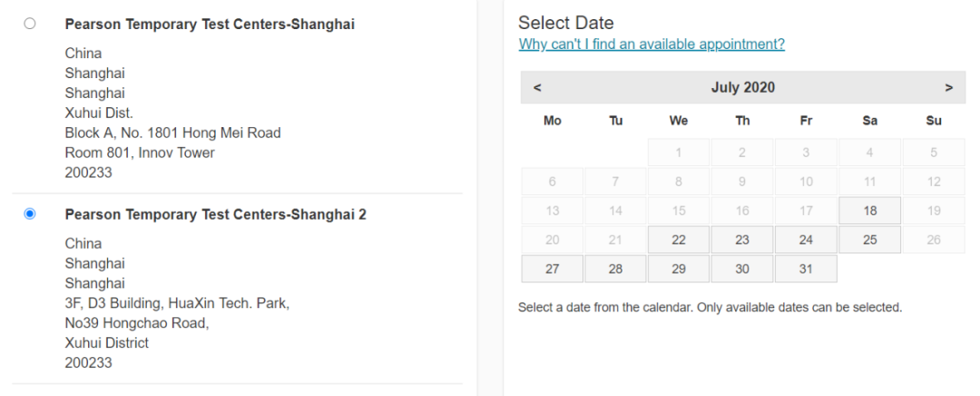Choose Friday July 31

click(x=806, y=269)
